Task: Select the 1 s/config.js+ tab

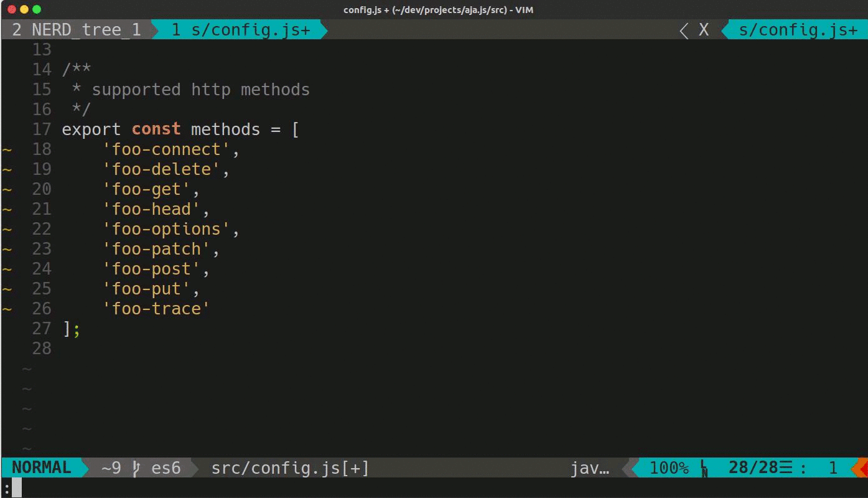Action: [240, 30]
